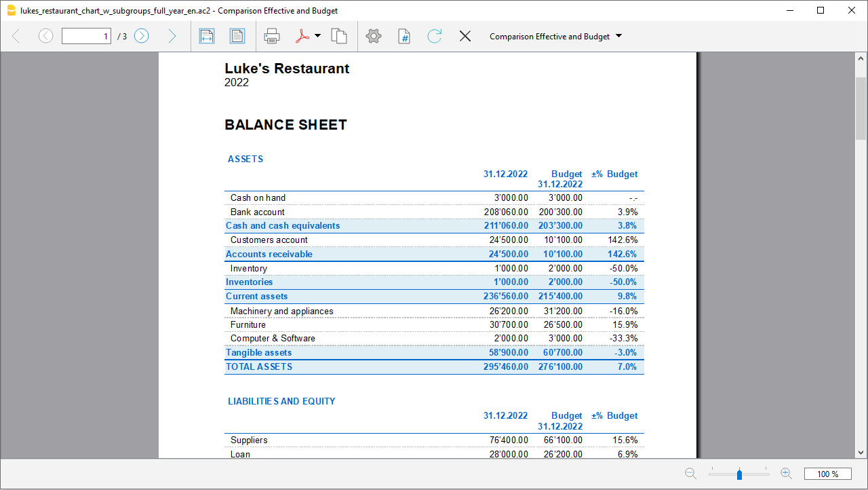Image resolution: width=868 pixels, height=490 pixels.
Task: Toggle fit-to-page-width view
Action: click(207, 36)
